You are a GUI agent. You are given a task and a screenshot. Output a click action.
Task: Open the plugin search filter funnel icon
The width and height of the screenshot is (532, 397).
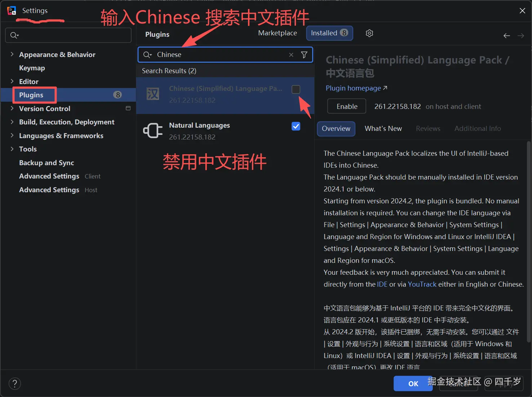[x=304, y=54]
